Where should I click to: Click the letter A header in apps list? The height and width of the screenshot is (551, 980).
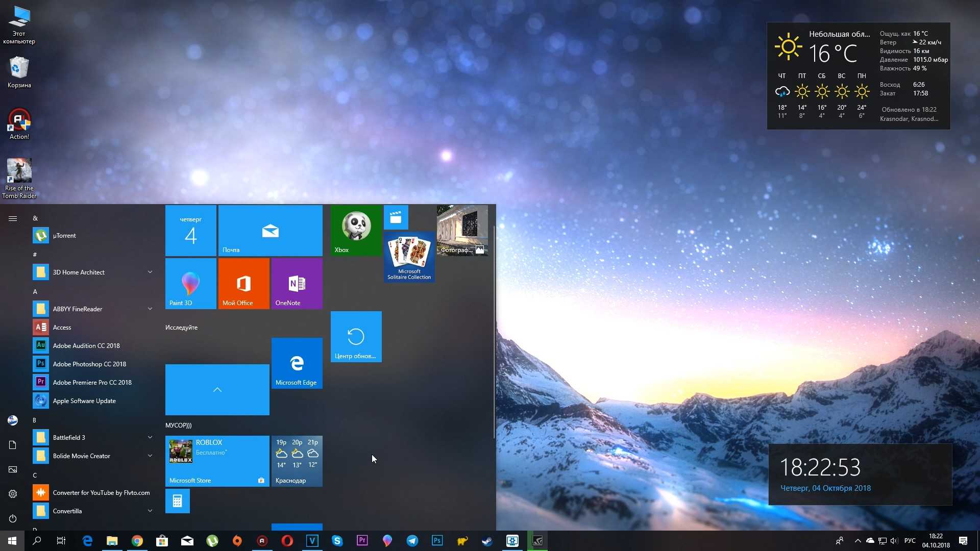point(35,292)
